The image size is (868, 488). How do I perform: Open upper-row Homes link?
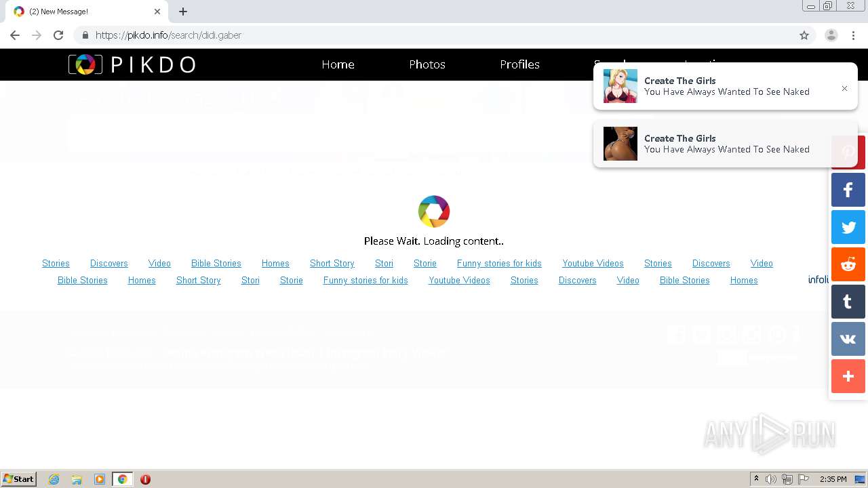(275, 263)
